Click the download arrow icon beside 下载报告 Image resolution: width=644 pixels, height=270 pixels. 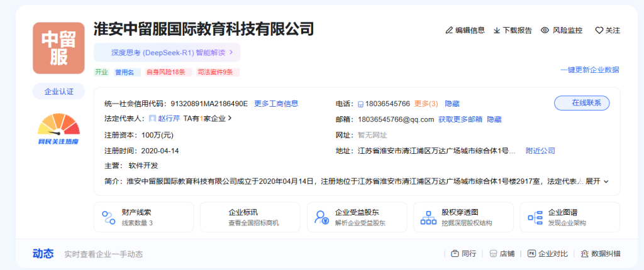(497, 30)
